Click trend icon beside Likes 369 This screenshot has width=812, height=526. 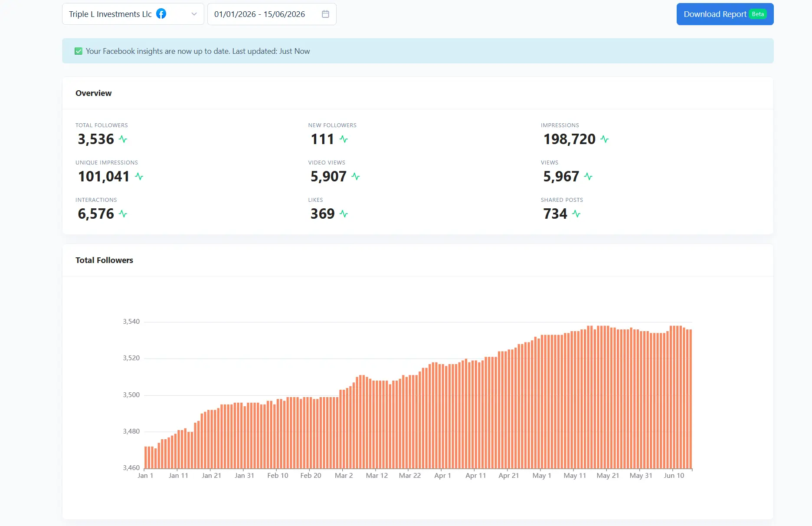344,214
